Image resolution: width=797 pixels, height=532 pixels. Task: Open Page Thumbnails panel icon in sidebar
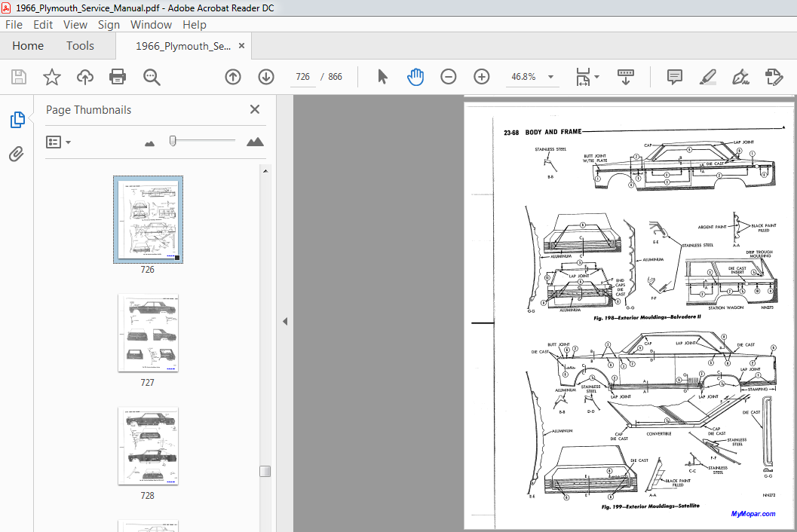17,119
